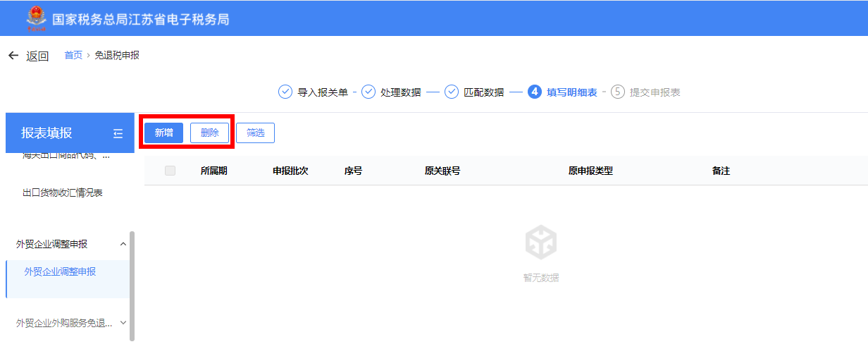The image size is (868, 361).
Task: Toggle the select-all checkbox in table header
Action: tap(170, 171)
